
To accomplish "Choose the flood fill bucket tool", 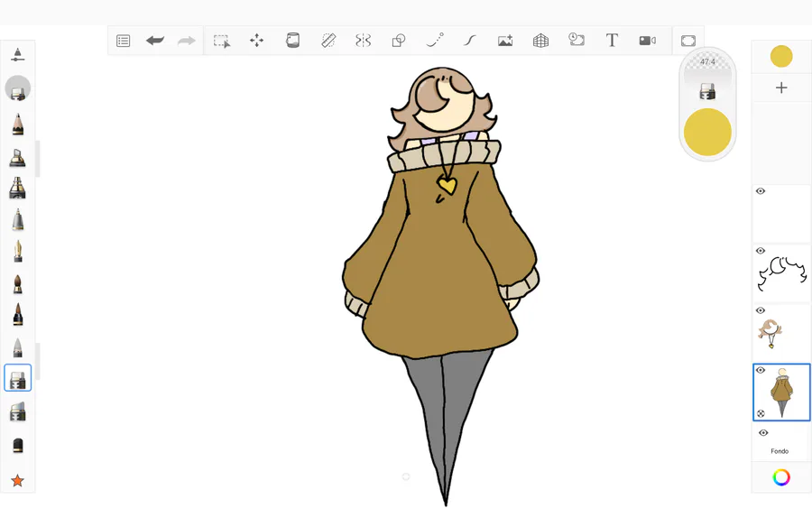I will tap(292, 41).
